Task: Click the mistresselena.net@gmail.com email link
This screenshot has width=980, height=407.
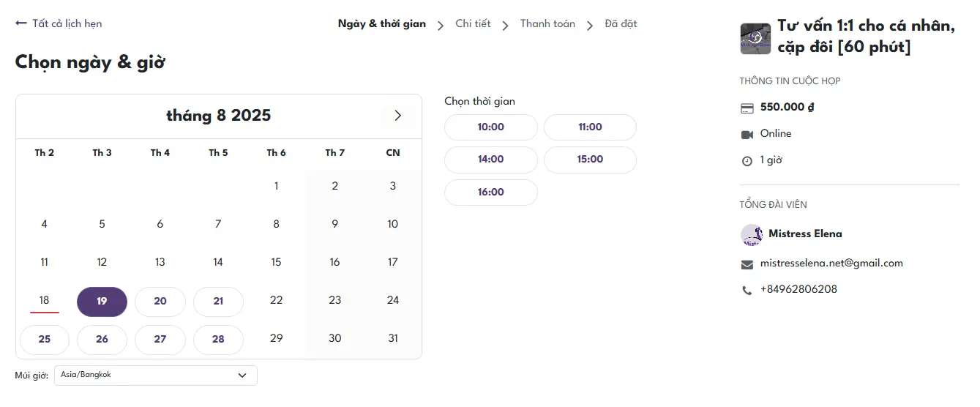Action: (x=831, y=263)
